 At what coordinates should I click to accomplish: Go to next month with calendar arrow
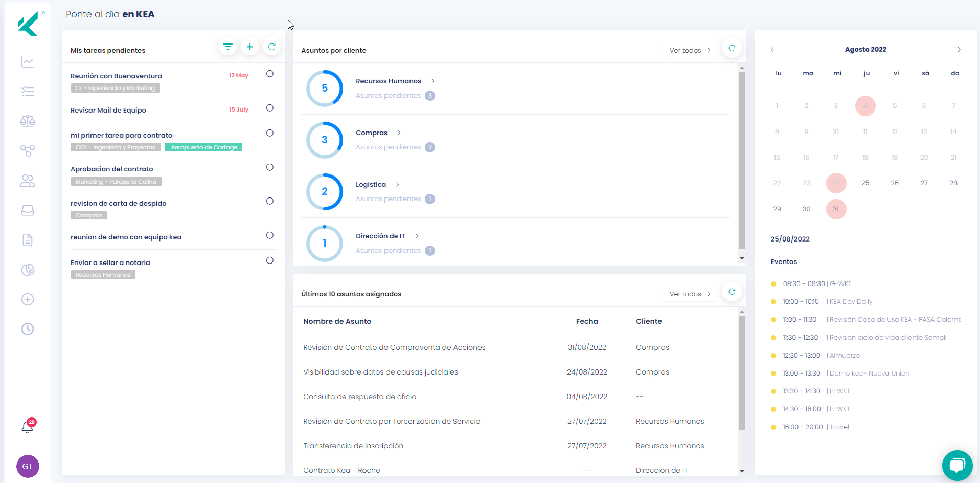coord(959,49)
